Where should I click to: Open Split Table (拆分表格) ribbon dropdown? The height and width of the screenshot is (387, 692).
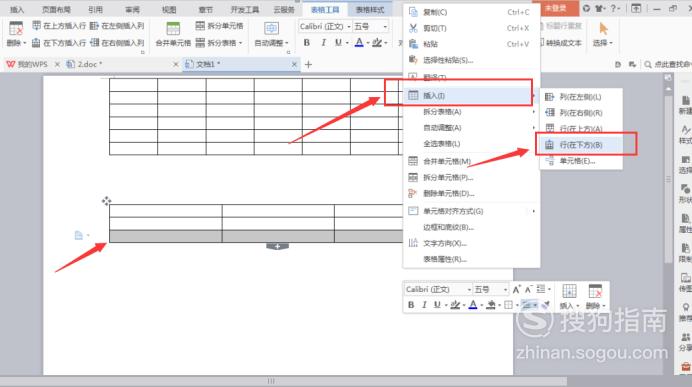[x=219, y=43]
